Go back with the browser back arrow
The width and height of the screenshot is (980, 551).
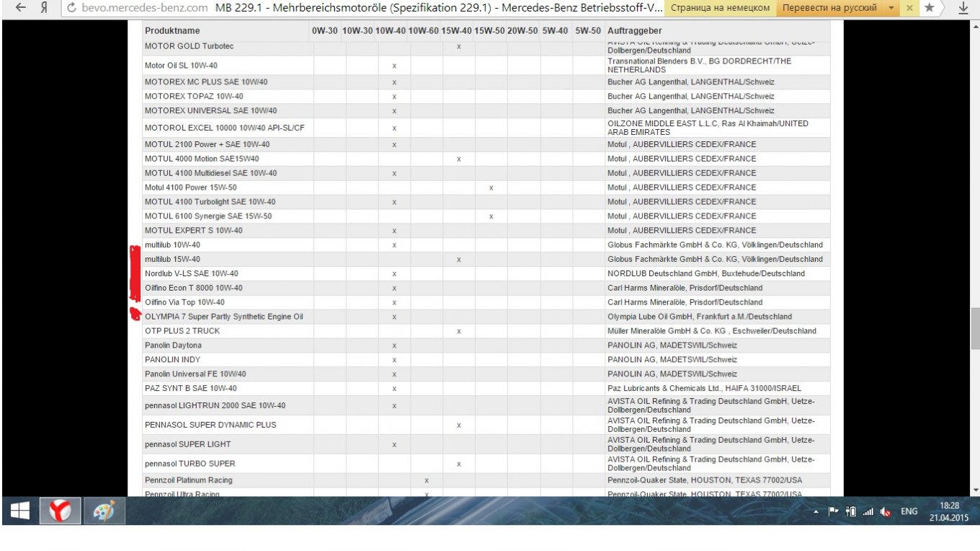(21, 8)
